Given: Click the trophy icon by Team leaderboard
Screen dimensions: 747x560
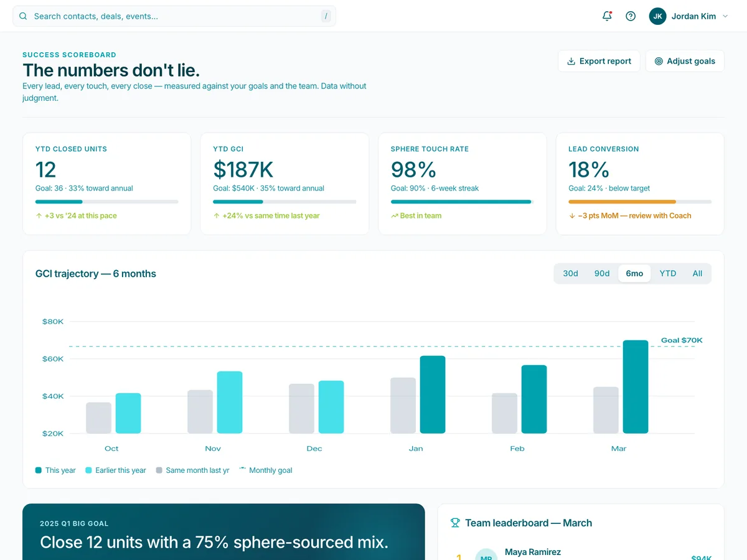Looking at the screenshot, I should [455, 523].
